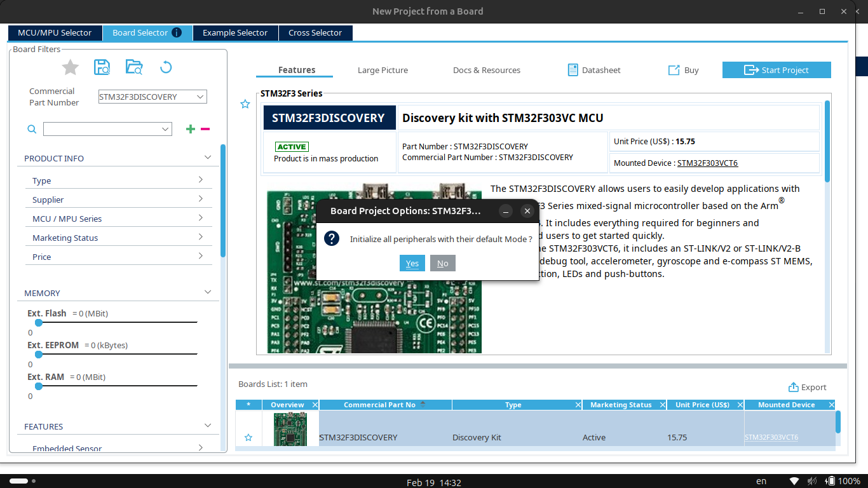Screen dimensions: 868x488
Task: Open the Wi-Fi network indicator in system tray
Action: 794,481
